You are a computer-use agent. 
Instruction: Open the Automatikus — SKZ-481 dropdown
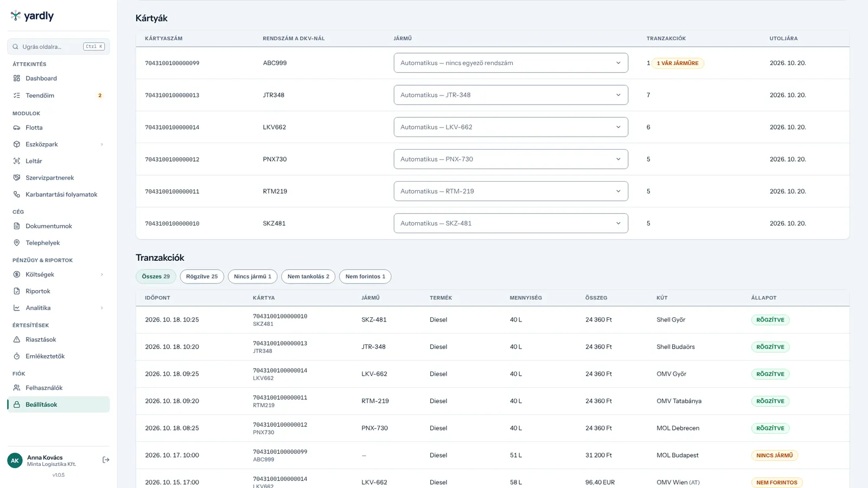(511, 223)
